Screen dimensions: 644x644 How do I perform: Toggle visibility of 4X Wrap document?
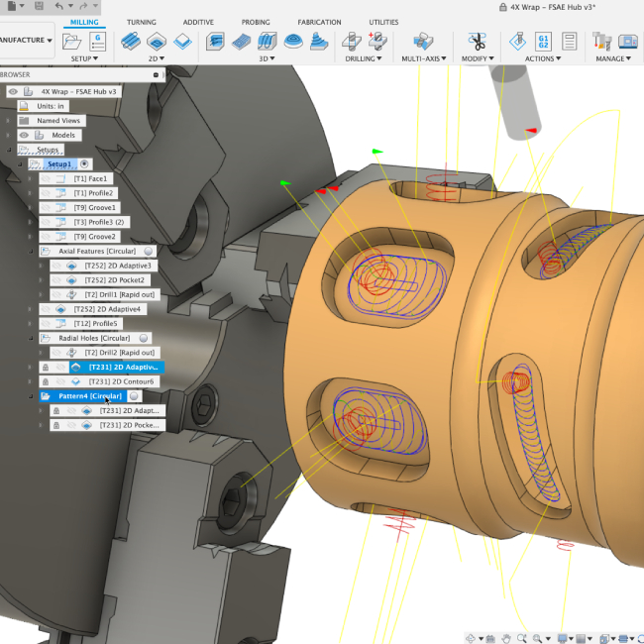[x=13, y=91]
